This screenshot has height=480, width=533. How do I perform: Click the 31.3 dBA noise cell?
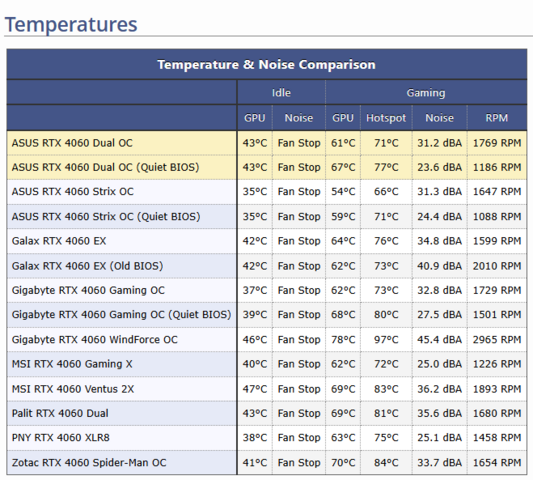tap(440, 192)
